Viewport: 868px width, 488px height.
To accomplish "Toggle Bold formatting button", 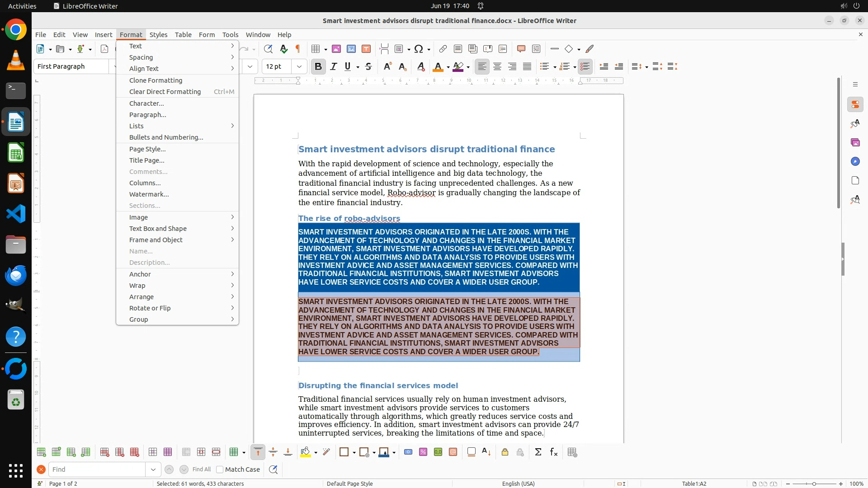I will click(x=318, y=66).
